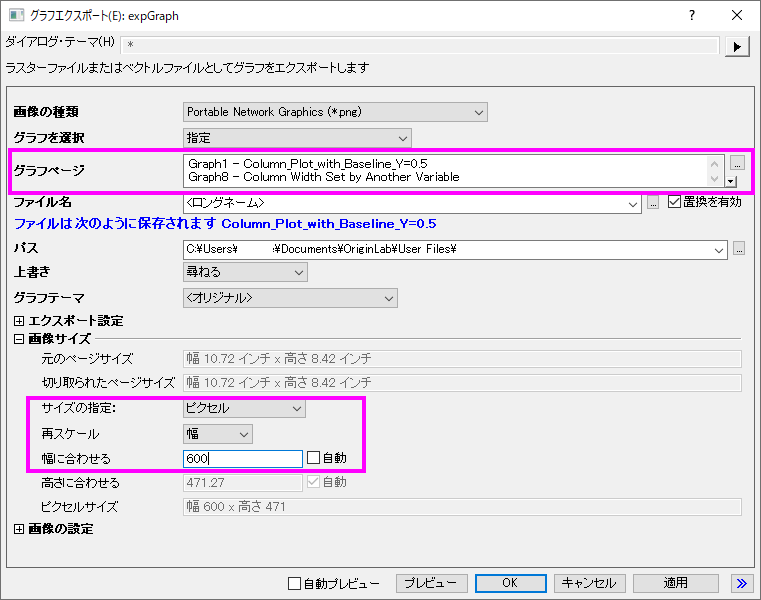
Task: Click the browse button next to パス
Action: click(739, 249)
